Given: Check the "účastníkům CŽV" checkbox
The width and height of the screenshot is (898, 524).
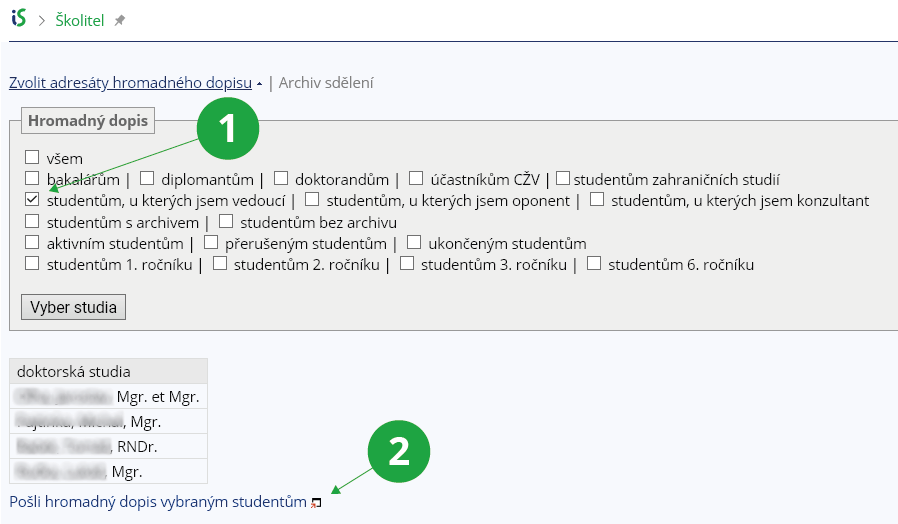Looking at the screenshot, I should pos(416,179).
